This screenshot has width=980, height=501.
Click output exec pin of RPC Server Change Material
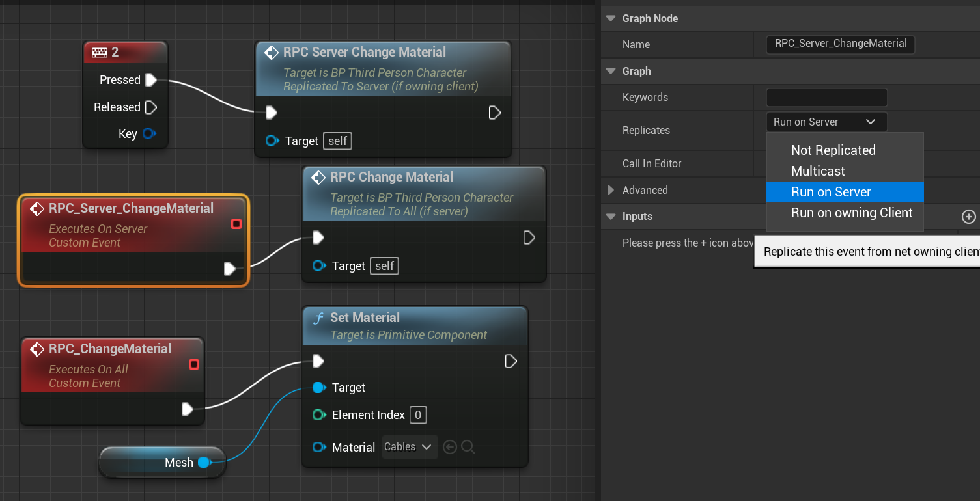click(x=495, y=113)
